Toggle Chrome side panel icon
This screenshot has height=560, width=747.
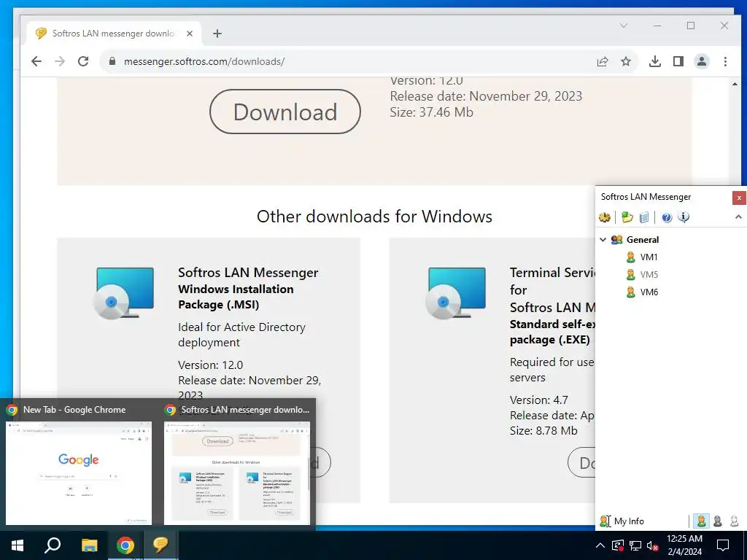pos(678,61)
